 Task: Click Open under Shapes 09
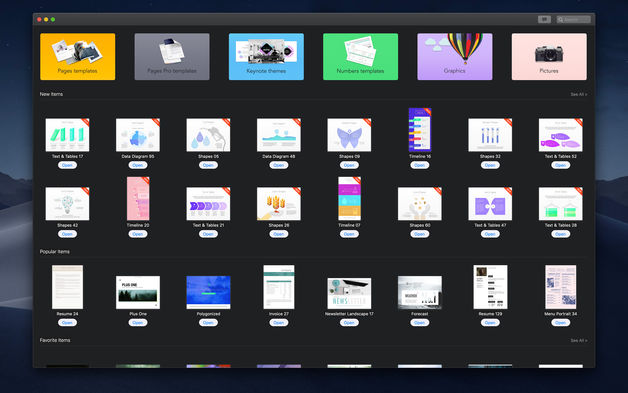tap(349, 165)
